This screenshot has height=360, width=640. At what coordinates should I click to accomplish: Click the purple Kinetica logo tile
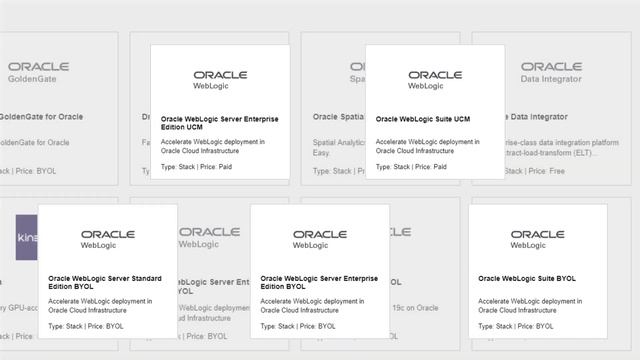click(27, 238)
